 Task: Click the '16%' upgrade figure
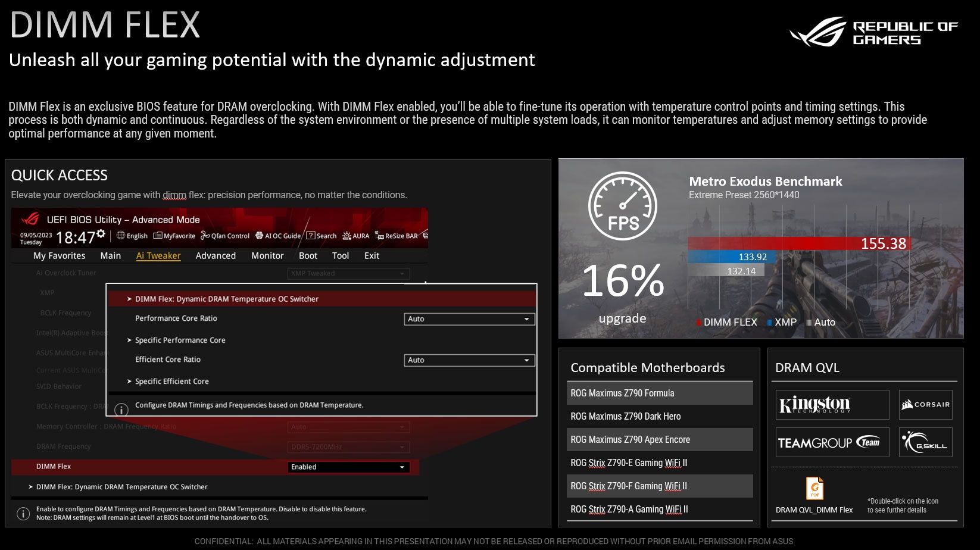pyautogui.click(x=623, y=280)
